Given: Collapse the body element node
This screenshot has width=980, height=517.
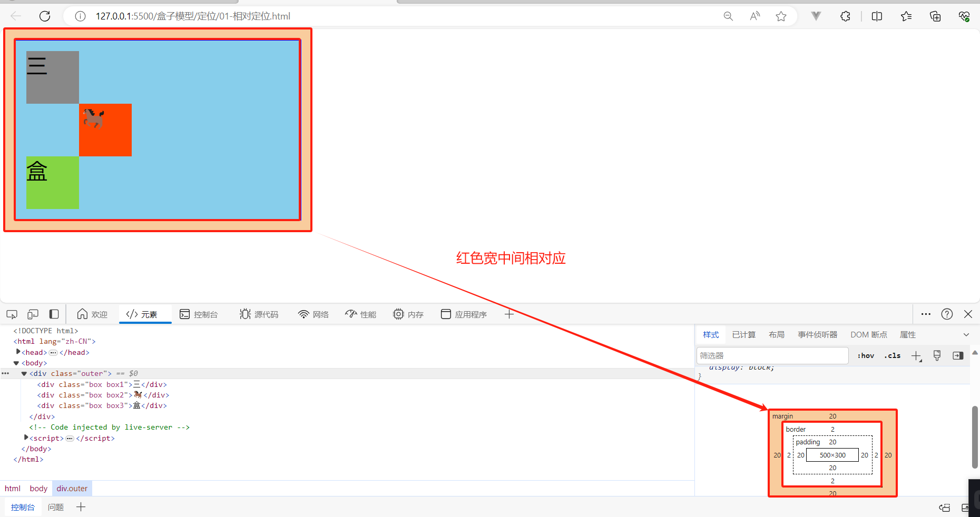Looking at the screenshot, I should pyautogui.click(x=16, y=363).
